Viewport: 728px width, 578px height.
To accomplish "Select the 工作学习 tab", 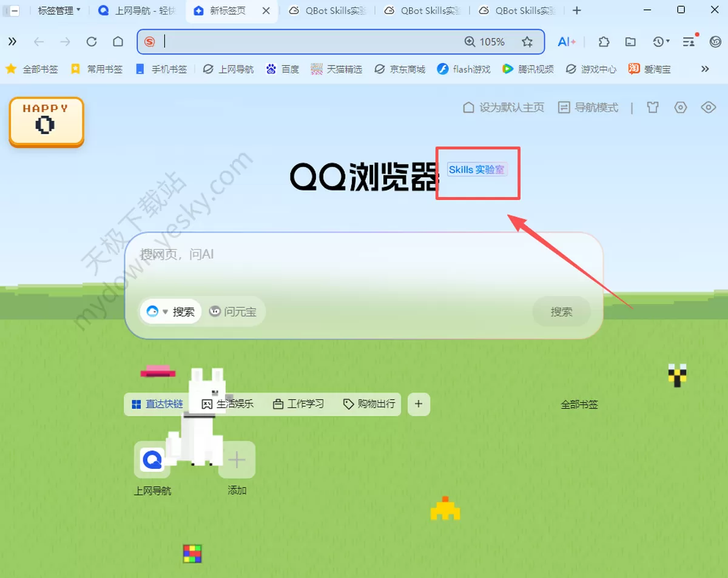I will [298, 404].
